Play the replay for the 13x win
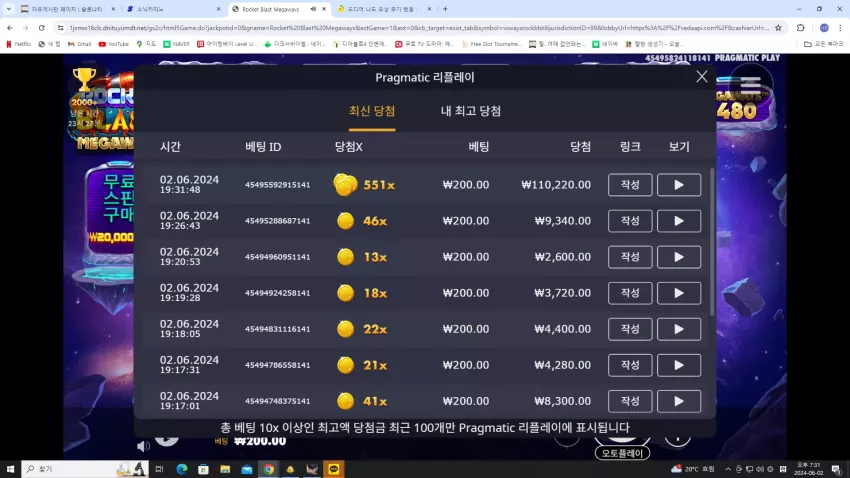The image size is (850, 478). (679, 257)
